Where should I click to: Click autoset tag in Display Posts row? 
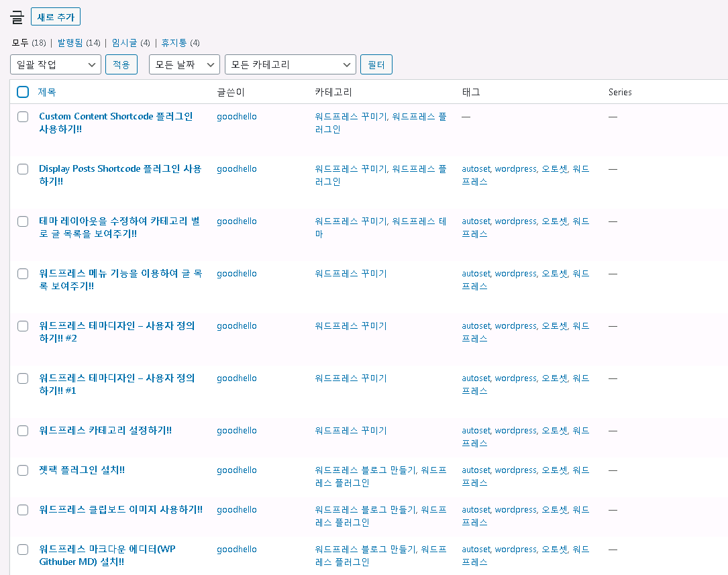click(x=476, y=169)
